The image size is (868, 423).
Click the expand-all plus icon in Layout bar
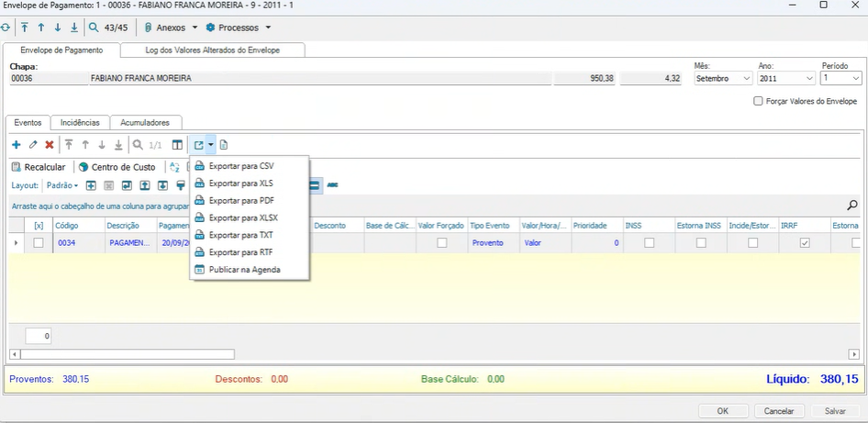pyautogui.click(x=92, y=185)
